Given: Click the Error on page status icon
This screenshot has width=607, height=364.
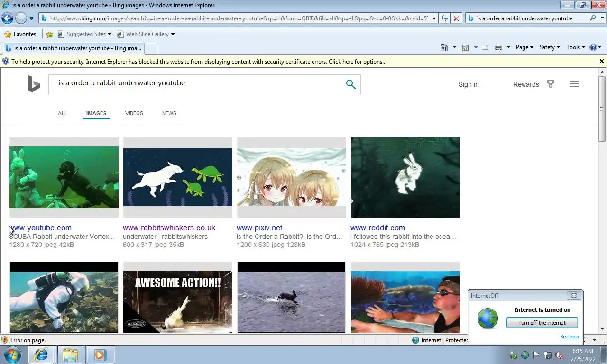Looking at the screenshot, I should tap(5, 340).
